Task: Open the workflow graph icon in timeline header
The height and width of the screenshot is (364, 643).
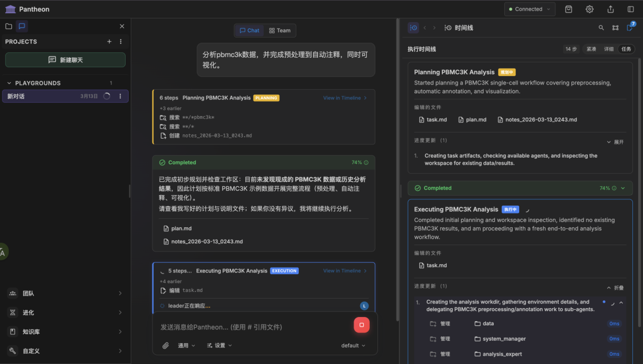Action: coord(615,28)
